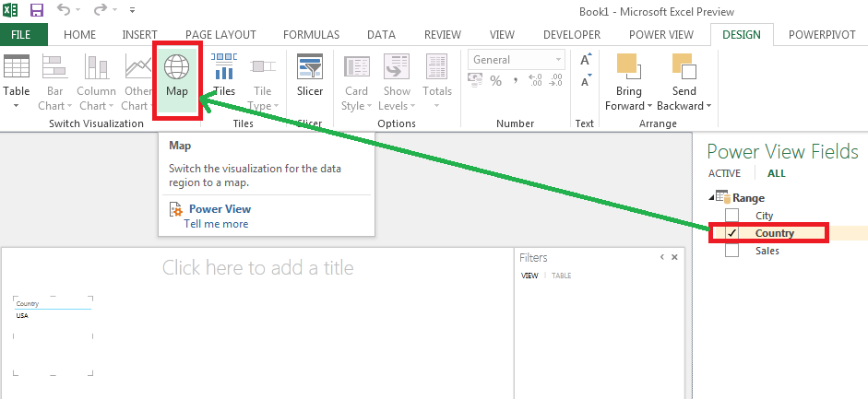Viewport: 868px width, 399px height.
Task: Click here to add a title
Action: (258, 268)
